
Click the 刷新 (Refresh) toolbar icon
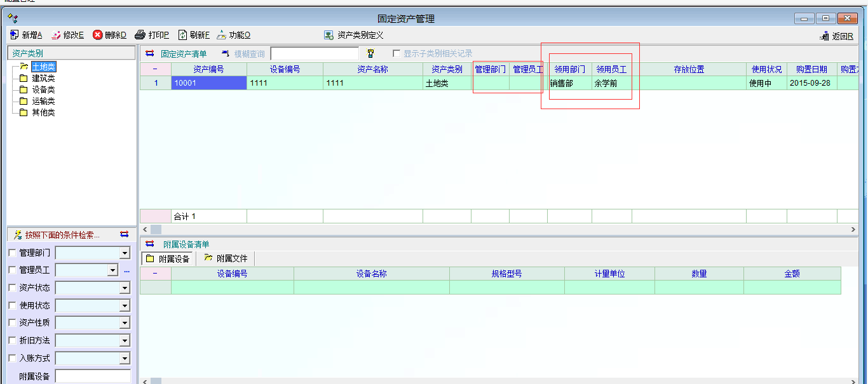[182, 35]
